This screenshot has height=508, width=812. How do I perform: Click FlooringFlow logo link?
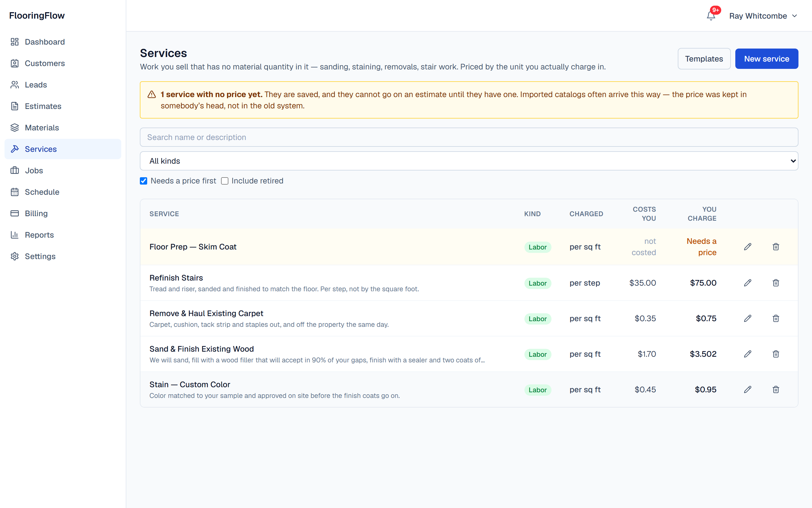[x=37, y=16]
